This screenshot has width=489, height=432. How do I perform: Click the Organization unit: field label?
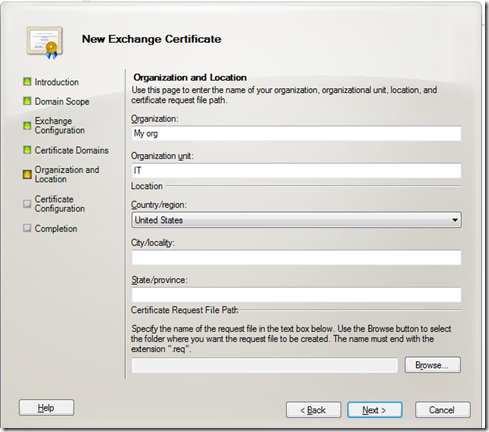(162, 156)
